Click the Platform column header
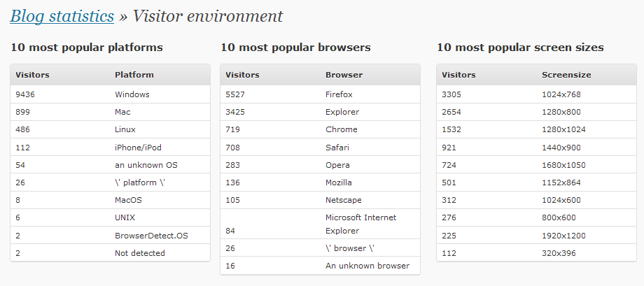Viewport: 644px width, 286px height. tap(134, 75)
